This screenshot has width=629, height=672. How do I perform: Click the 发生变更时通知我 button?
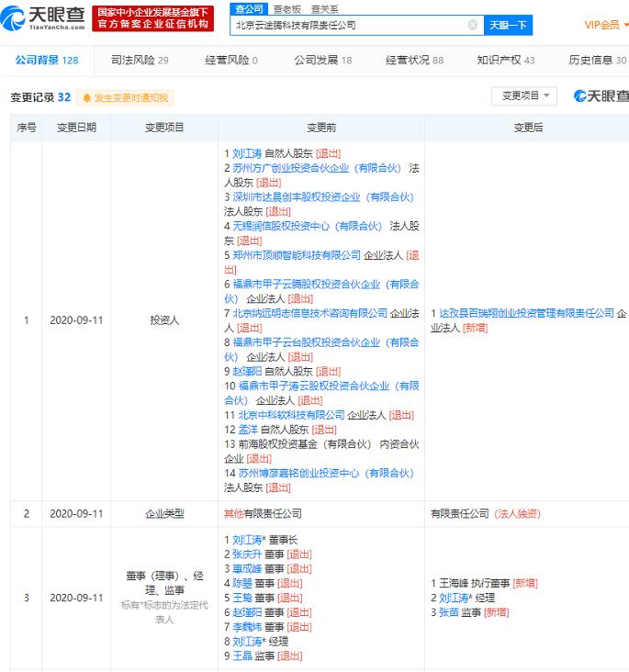(125, 98)
